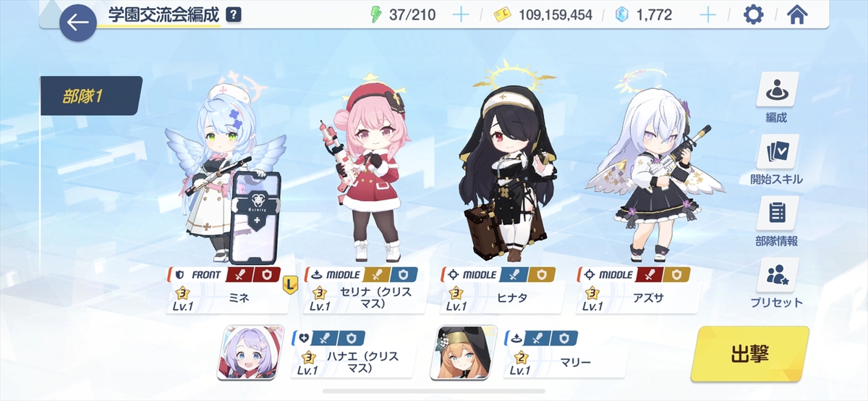Return to home screen icon
The width and height of the screenshot is (868, 401).
[796, 14]
